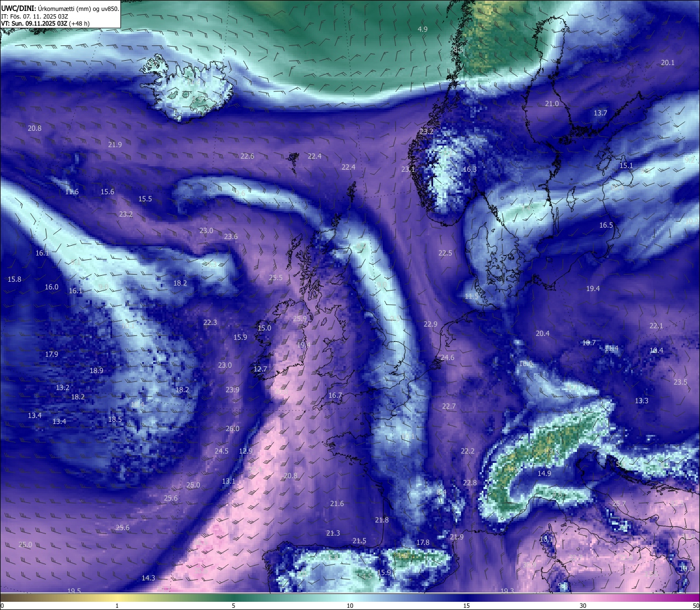The image size is (700, 610).
Task: Click the map value 19.3
Action: 507,591
